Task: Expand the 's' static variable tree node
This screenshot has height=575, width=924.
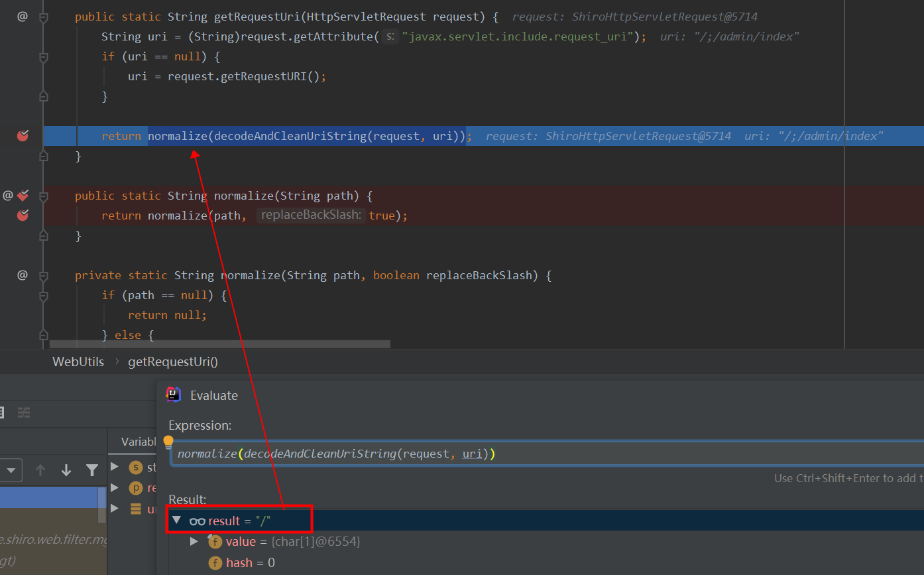Action: (115, 467)
